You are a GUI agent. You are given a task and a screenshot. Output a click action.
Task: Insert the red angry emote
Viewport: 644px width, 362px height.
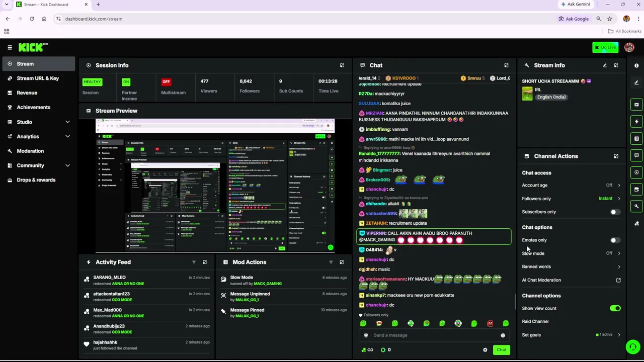click(490, 323)
